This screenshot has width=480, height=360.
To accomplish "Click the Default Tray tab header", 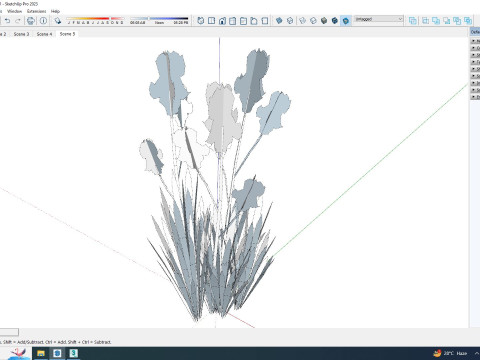I will tap(475, 32).
